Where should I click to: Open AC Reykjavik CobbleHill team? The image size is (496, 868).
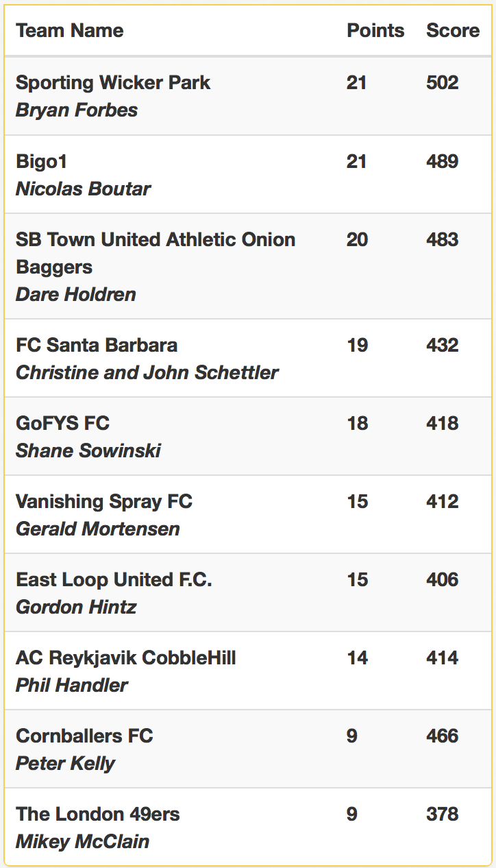(126, 658)
